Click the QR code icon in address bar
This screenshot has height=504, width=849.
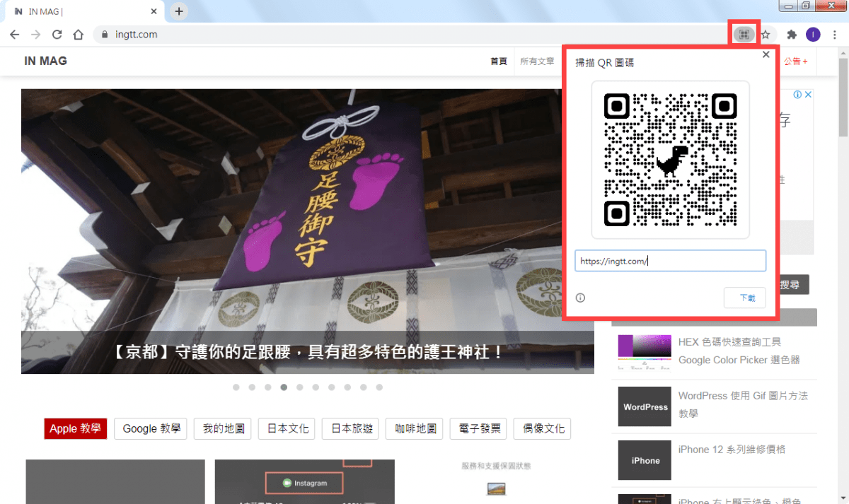[743, 34]
